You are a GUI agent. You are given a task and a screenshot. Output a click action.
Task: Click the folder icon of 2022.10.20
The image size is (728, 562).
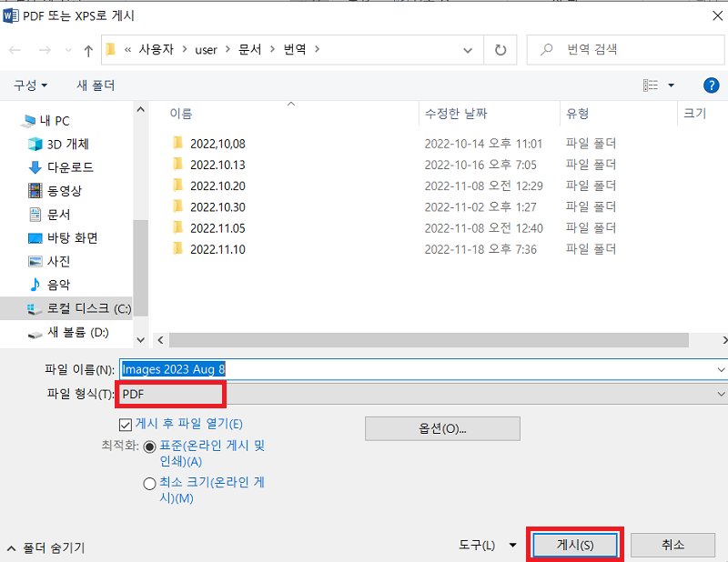click(x=177, y=186)
